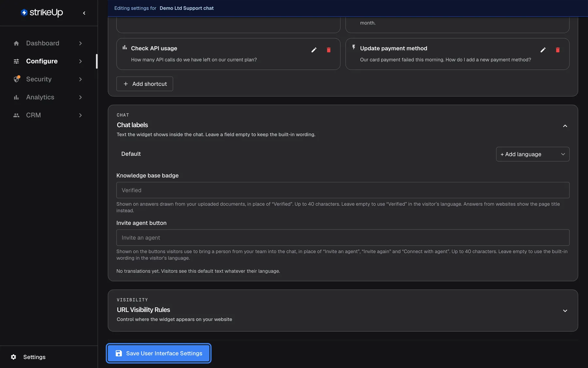
Task: Click the Security shield icon
Action: click(17, 79)
